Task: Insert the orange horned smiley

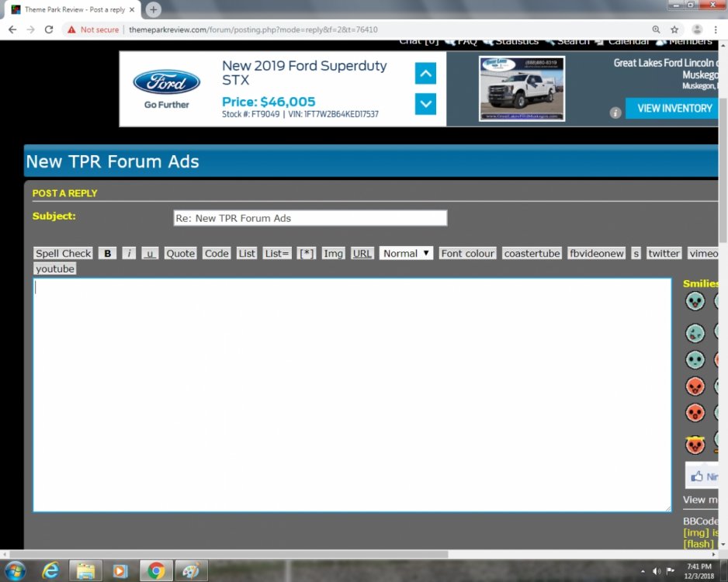Action: tap(695, 445)
